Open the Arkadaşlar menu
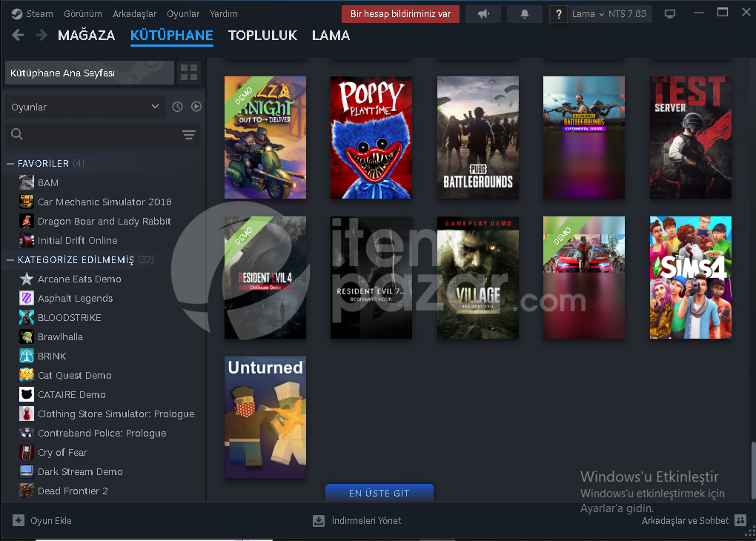 (x=134, y=14)
